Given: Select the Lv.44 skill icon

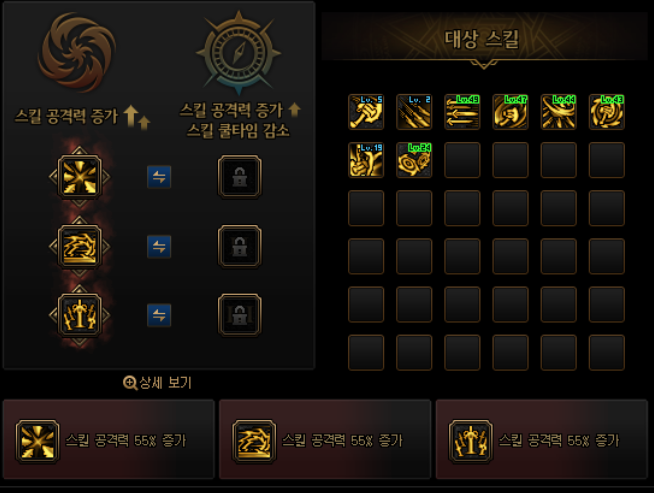Looking at the screenshot, I should tap(558, 112).
